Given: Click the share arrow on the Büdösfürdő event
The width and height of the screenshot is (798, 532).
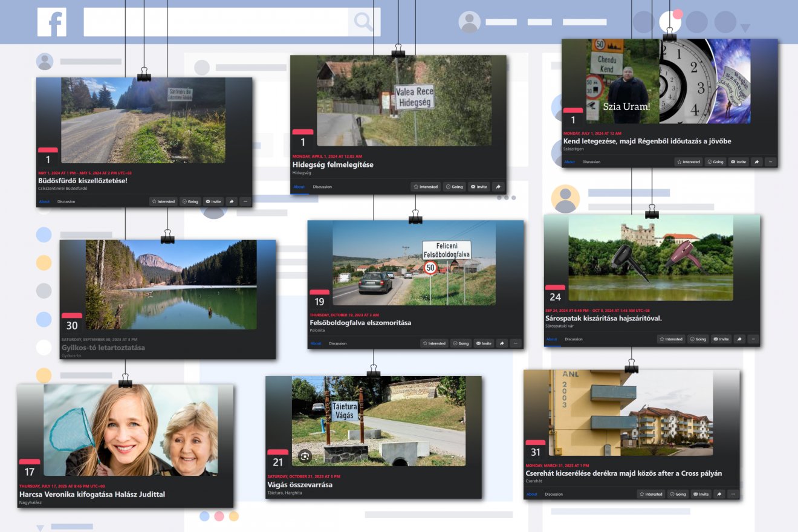Looking at the screenshot, I should pyautogui.click(x=231, y=201).
